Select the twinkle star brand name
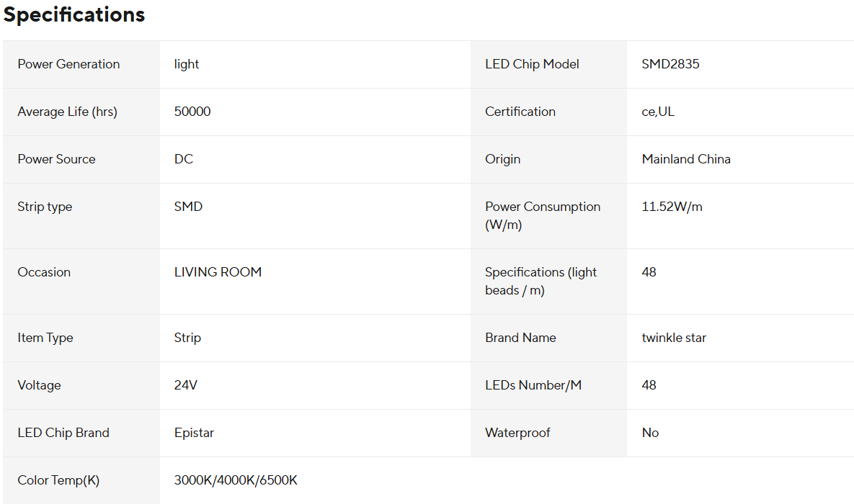The height and width of the screenshot is (504, 854). [674, 338]
